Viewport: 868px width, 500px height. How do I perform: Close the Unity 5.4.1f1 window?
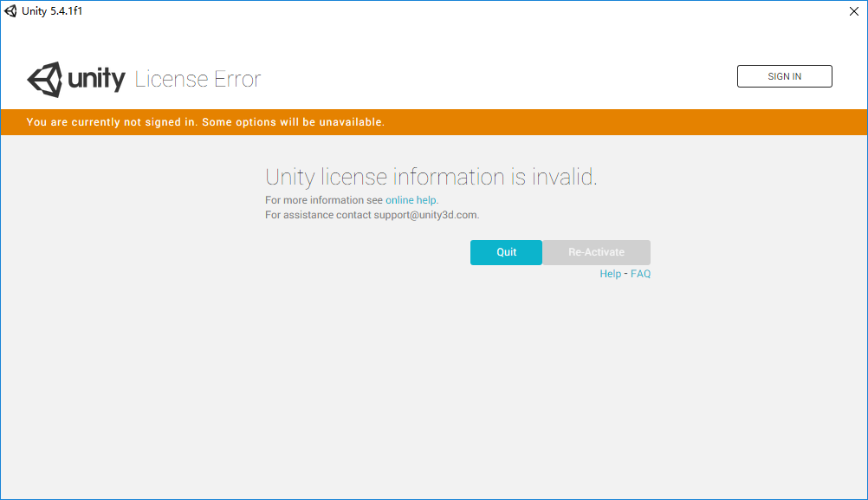point(853,11)
